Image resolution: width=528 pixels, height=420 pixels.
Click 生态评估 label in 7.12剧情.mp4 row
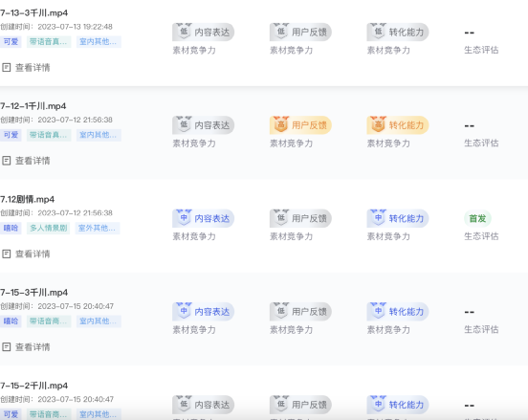tap(481, 236)
